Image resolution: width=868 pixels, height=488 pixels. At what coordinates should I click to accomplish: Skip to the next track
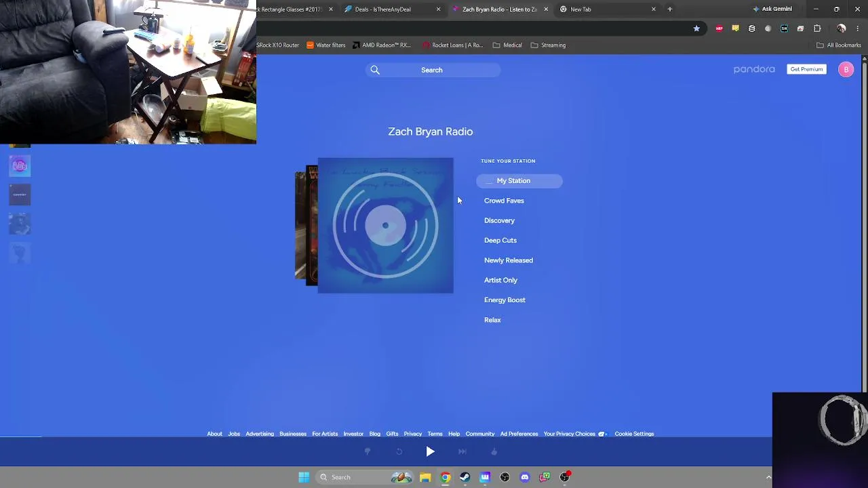click(462, 451)
